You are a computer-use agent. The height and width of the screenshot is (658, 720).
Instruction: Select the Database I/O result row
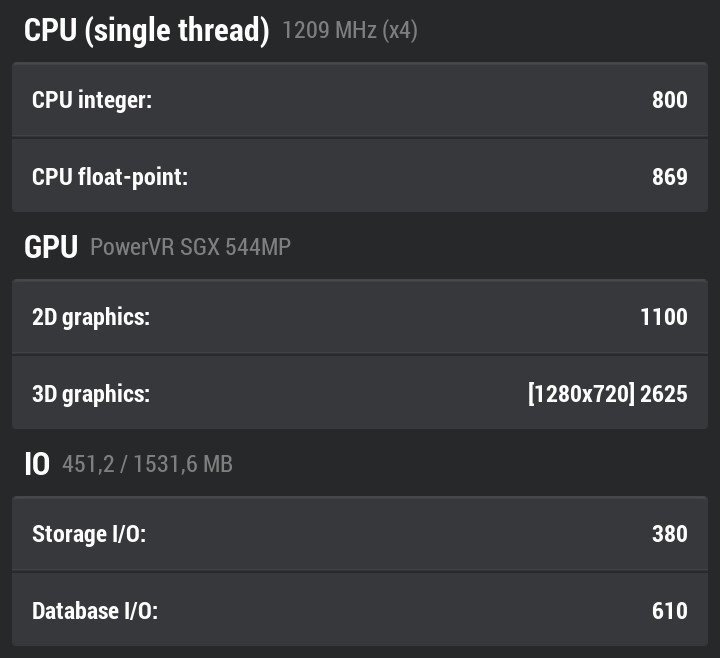[x=360, y=610]
